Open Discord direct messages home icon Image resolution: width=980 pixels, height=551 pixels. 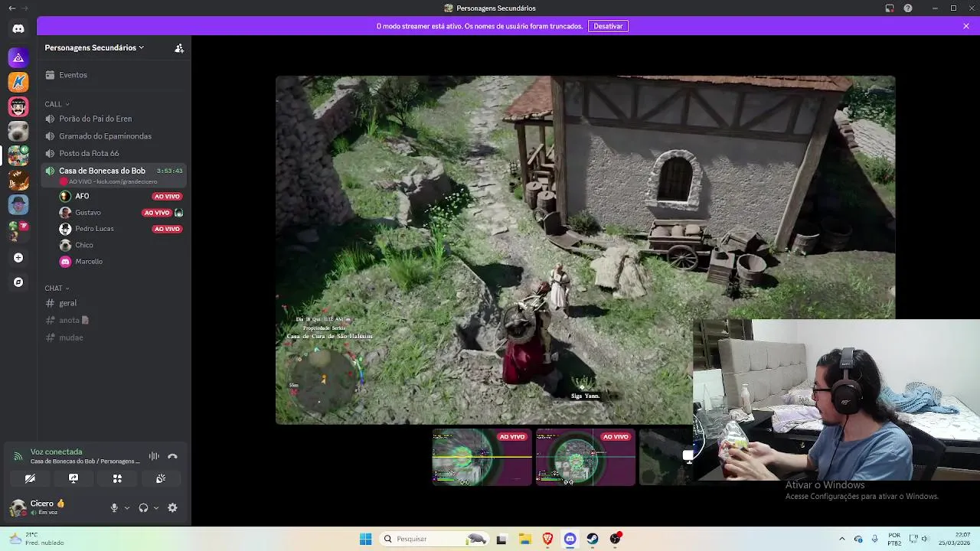point(18,28)
